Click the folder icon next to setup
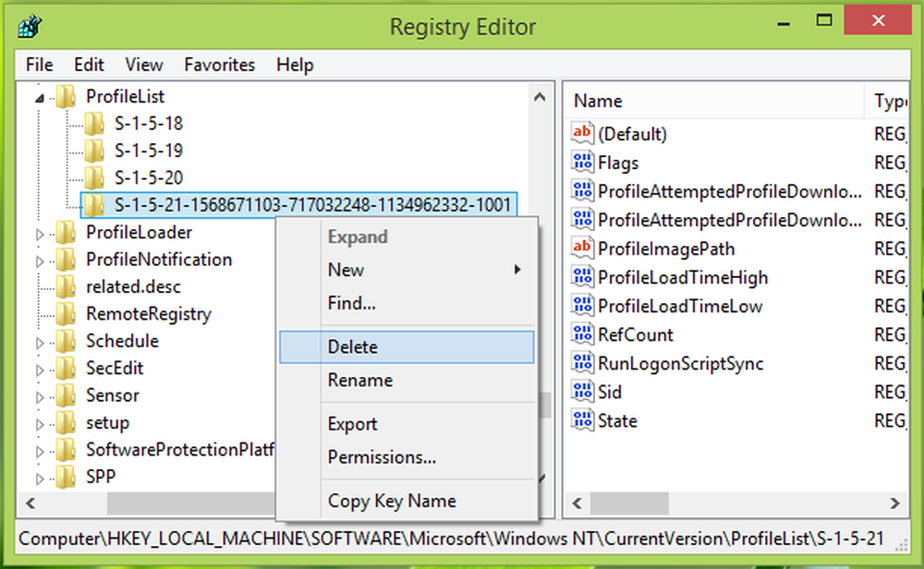Image resolution: width=924 pixels, height=569 pixels. pos(66,422)
